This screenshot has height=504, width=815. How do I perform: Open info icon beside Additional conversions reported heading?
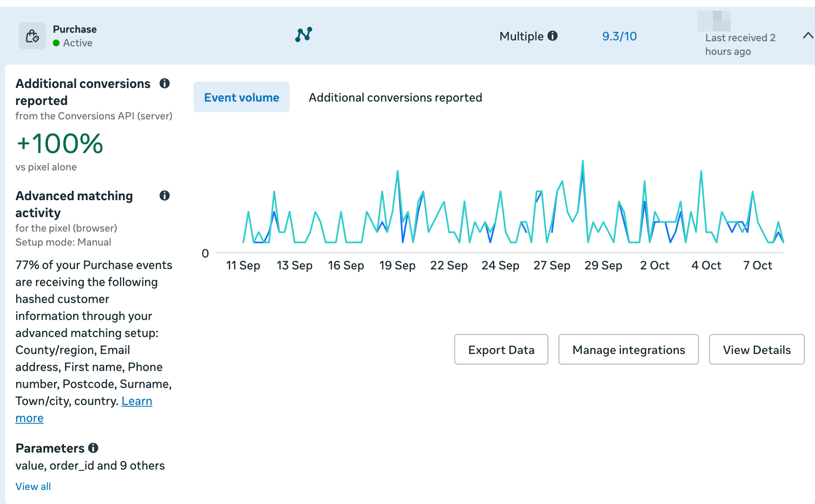[x=165, y=83]
